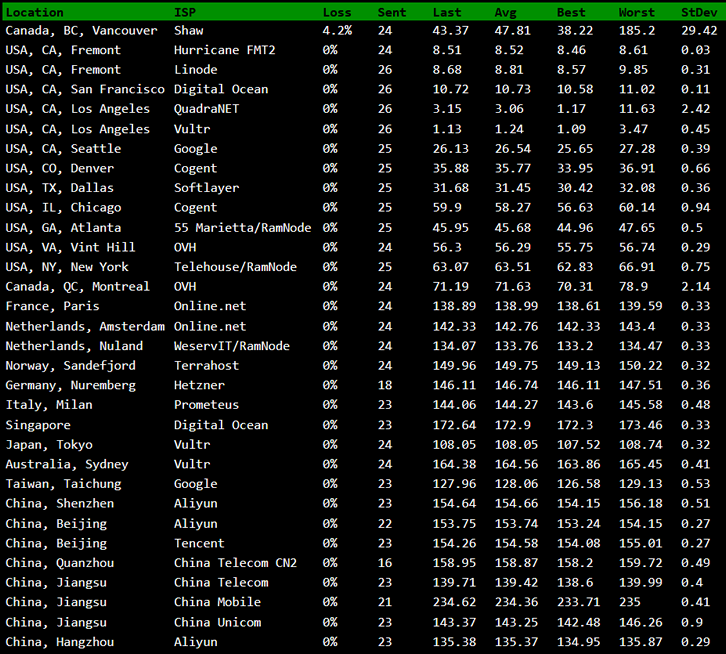Image resolution: width=726 pixels, height=654 pixels.
Task: Click the 127.96 last value
Action: 454,484
